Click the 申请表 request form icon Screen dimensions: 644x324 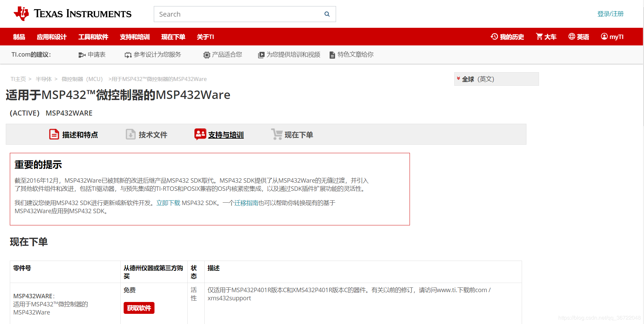point(82,55)
